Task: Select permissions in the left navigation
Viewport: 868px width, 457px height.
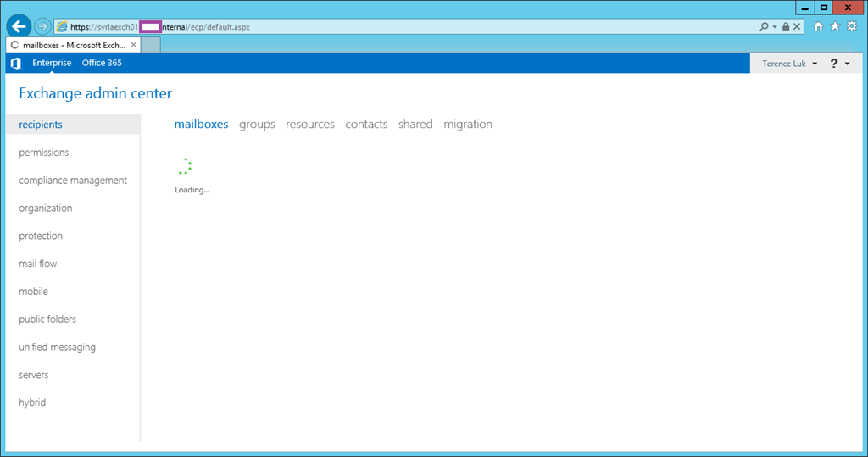Action: coord(44,153)
